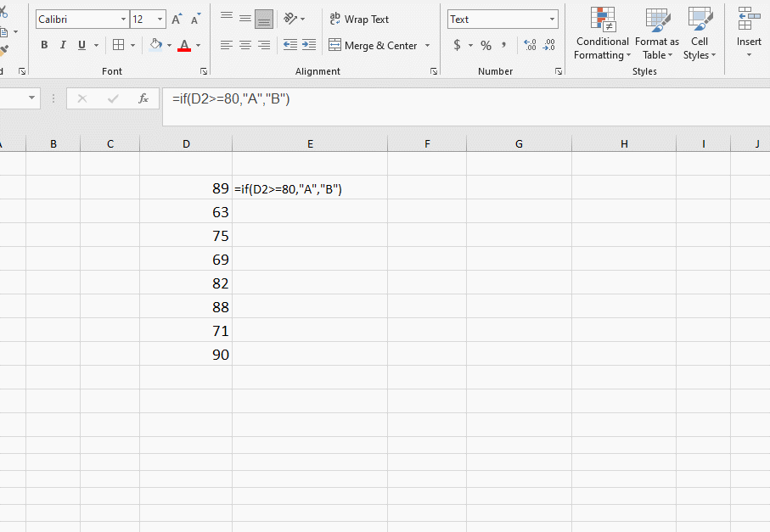Toggle Bottom Align button

click(x=264, y=20)
